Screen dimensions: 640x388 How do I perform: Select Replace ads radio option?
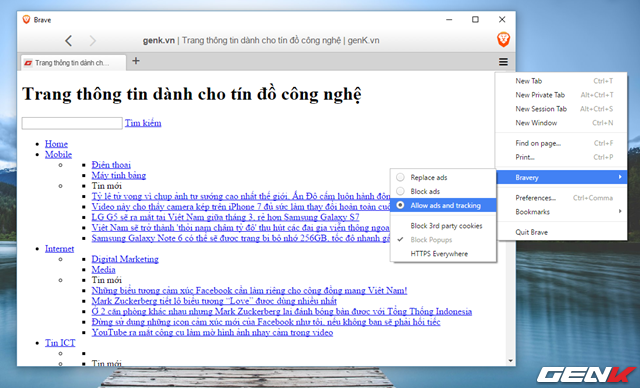point(443,177)
